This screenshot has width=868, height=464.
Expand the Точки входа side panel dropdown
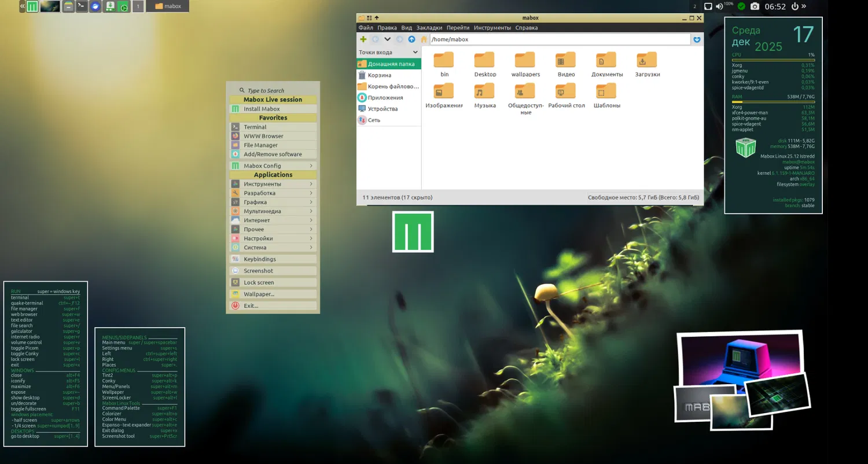coord(388,52)
